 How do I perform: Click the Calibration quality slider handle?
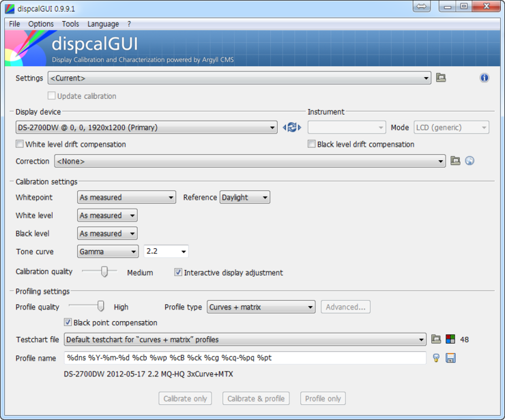[x=104, y=271]
